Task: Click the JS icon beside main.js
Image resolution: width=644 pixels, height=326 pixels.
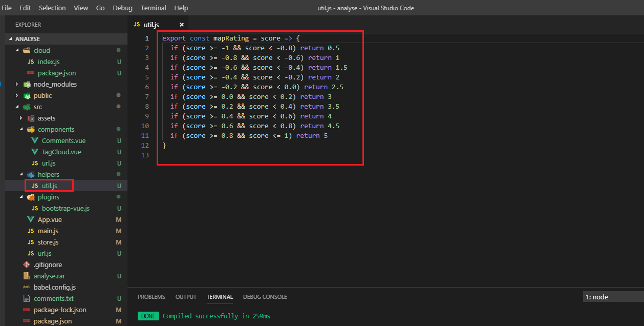Action: [x=31, y=231]
